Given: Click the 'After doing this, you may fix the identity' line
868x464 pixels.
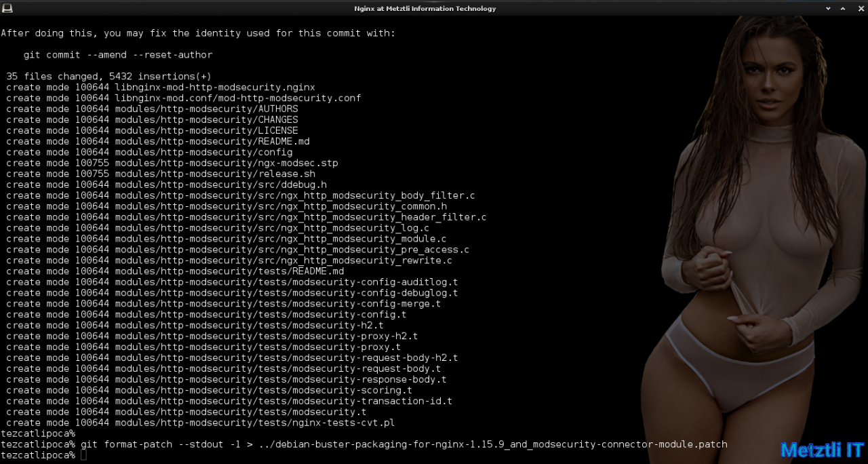Looking at the screenshot, I should click(198, 33).
